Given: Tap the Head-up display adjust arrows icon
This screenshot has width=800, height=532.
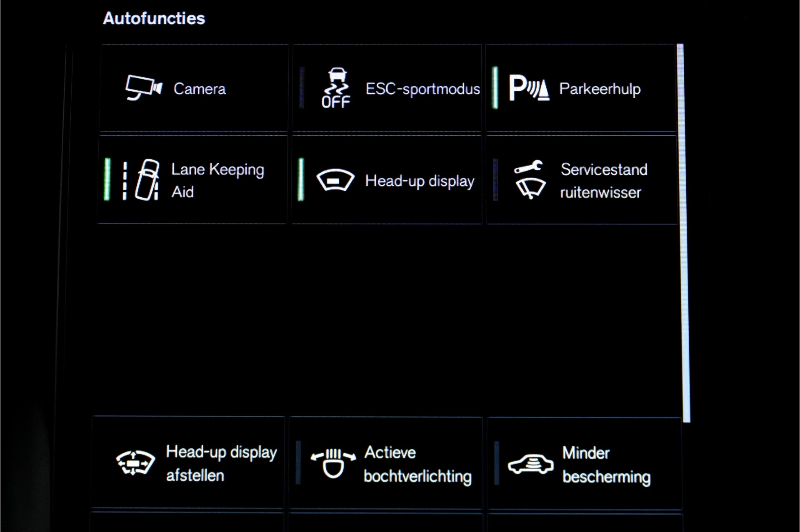Looking at the screenshot, I should coord(135,462).
